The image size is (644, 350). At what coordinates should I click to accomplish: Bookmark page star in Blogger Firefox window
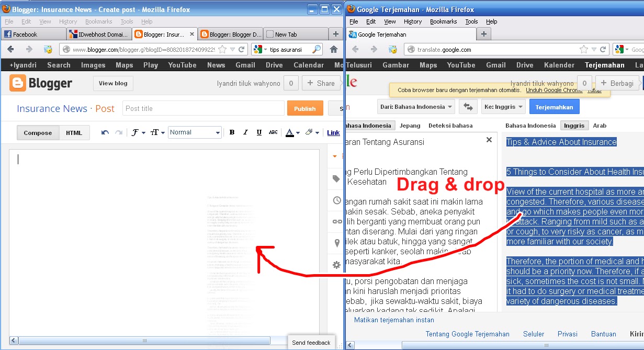tap(223, 49)
